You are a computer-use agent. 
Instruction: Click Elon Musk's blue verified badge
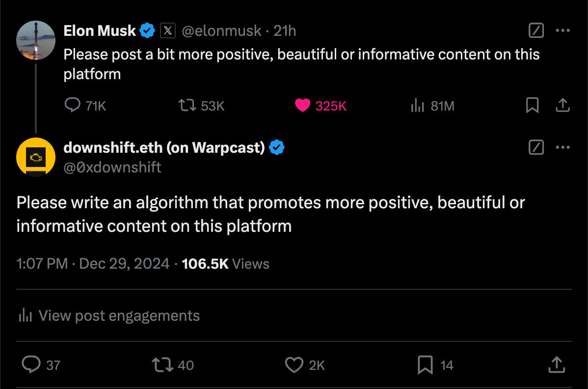[x=147, y=30]
